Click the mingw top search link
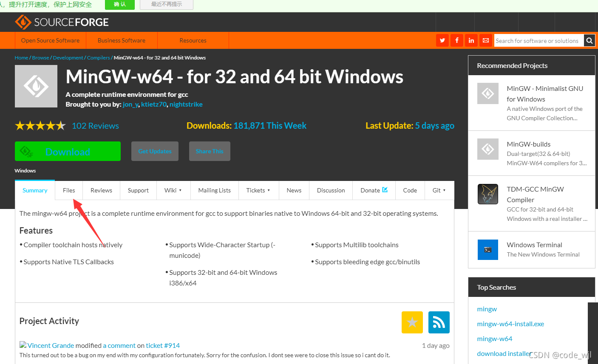 click(x=487, y=309)
